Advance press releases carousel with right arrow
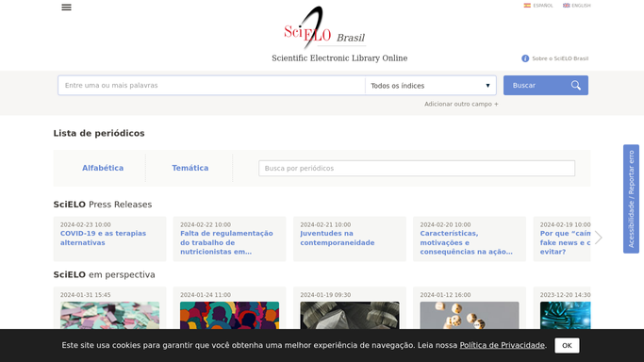Image resolution: width=644 pixels, height=362 pixels. [x=599, y=238]
